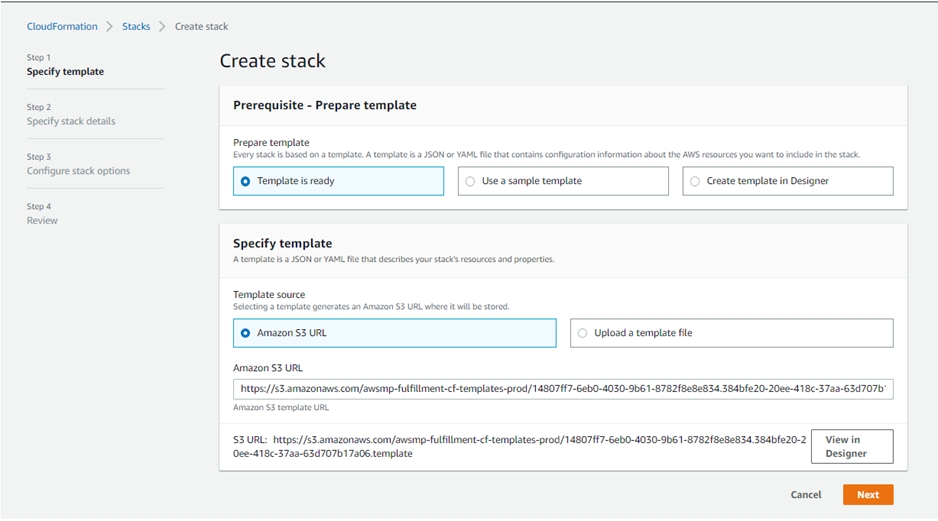938x521 pixels.
Task: Choose Upload a template file option
Action: click(x=731, y=333)
